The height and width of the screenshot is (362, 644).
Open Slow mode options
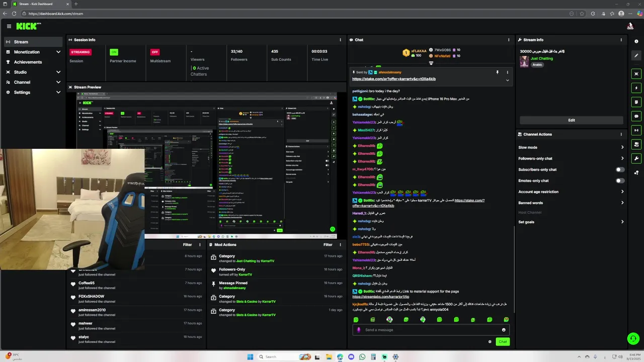(571, 147)
